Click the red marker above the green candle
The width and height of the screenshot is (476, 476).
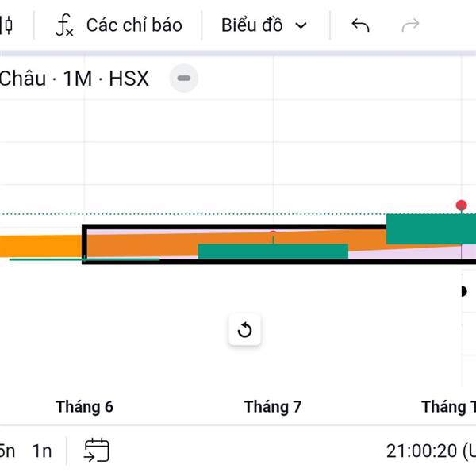point(462,205)
